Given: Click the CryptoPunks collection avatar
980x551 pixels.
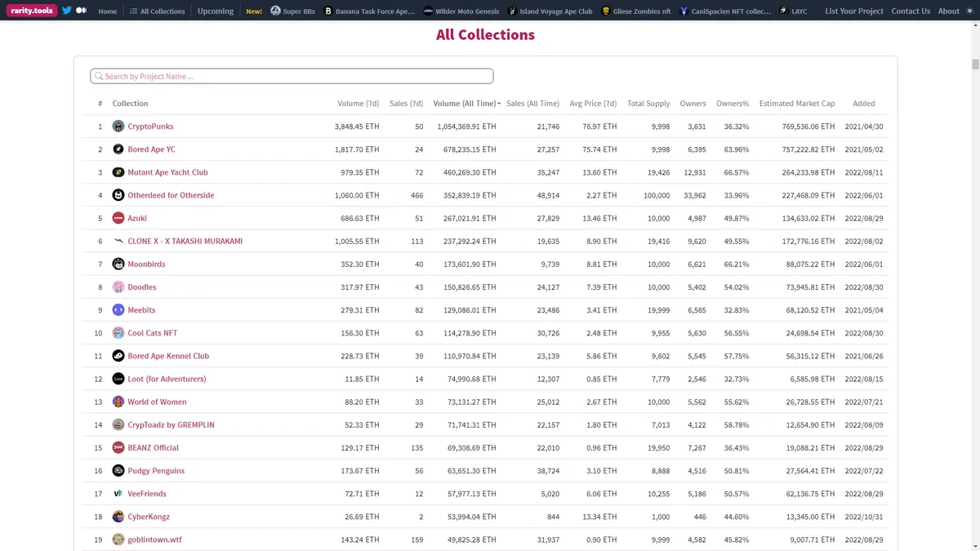Looking at the screenshot, I should point(118,127).
